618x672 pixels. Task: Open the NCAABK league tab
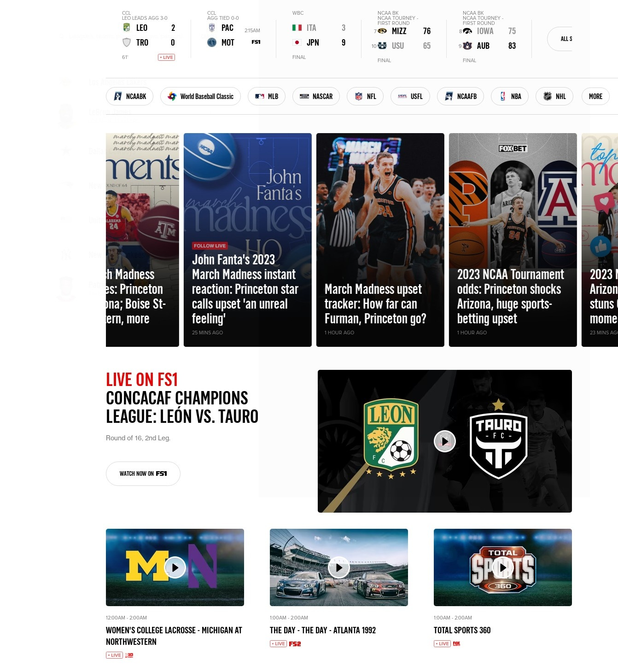(129, 96)
